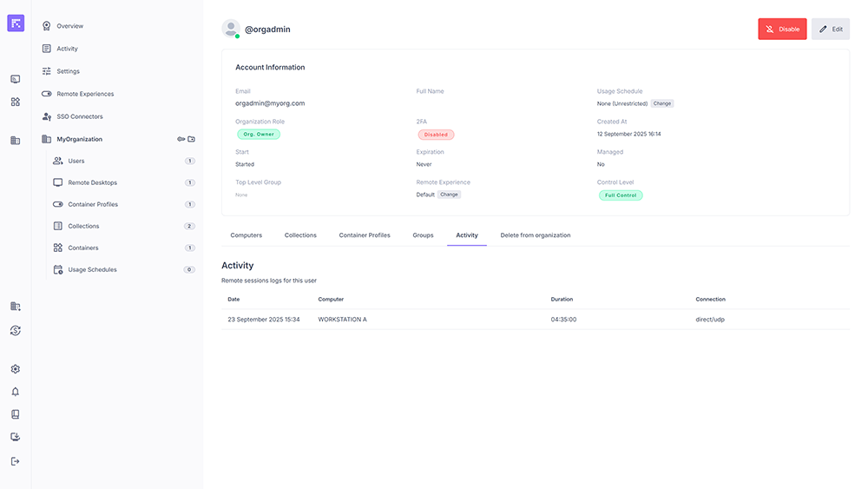The image size is (868, 489).
Task: Click the user avatar next to @orgadmin
Action: pyautogui.click(x=231, y=29)
